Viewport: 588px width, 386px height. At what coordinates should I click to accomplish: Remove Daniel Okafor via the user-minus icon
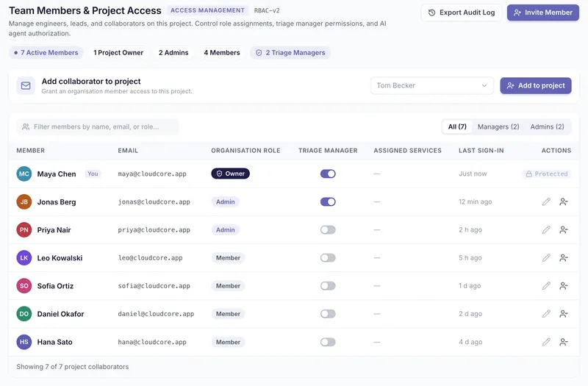(x=564, y=314)
